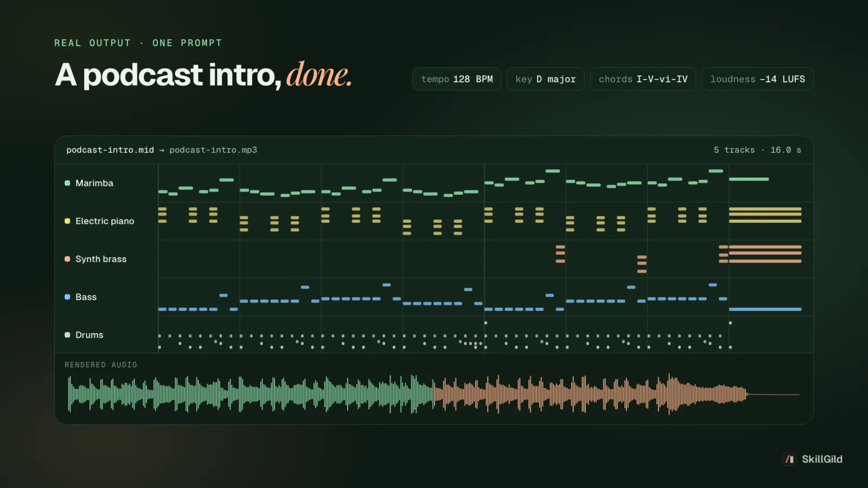Screen dimensions: 868x488
Task: Select the Drums track label
Action: click(x=90, y=335)
